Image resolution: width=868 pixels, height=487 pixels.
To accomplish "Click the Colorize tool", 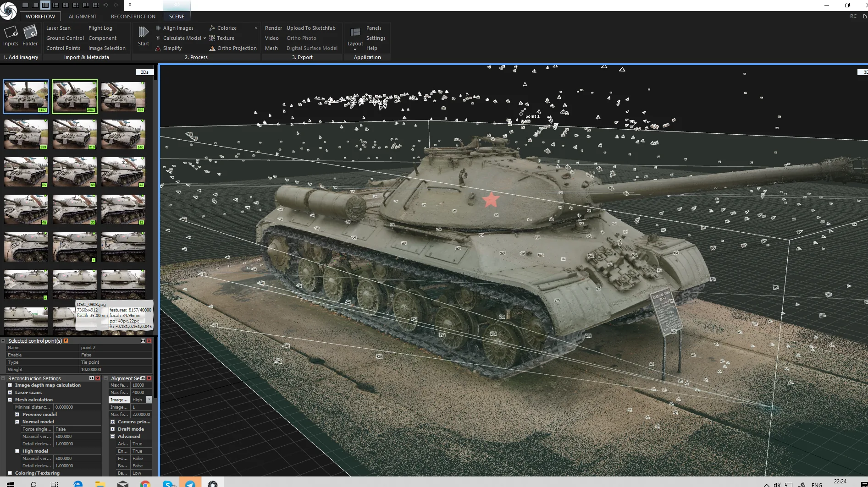I will 223,28.
